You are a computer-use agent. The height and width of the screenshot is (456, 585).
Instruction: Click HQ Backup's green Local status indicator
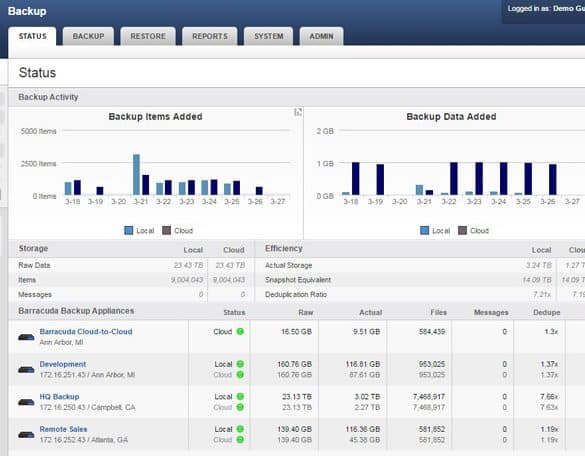(x=240, y=396)
